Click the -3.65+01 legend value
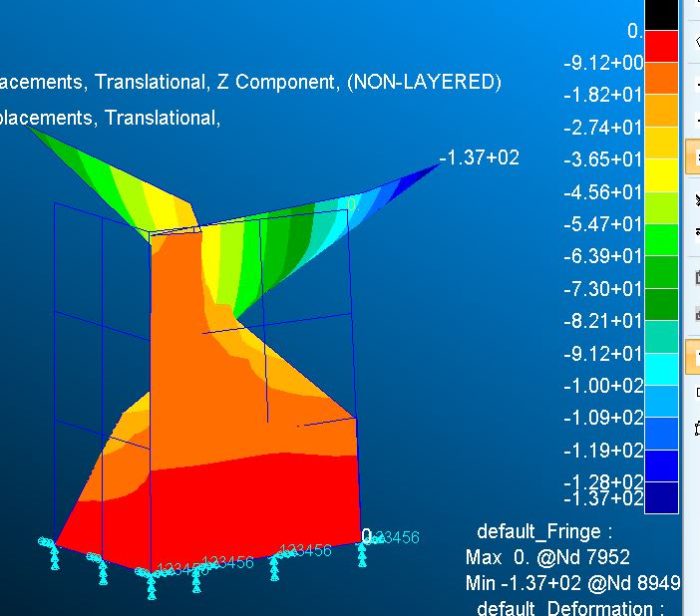Screen dimensions: 700x616 pos(603,159)
